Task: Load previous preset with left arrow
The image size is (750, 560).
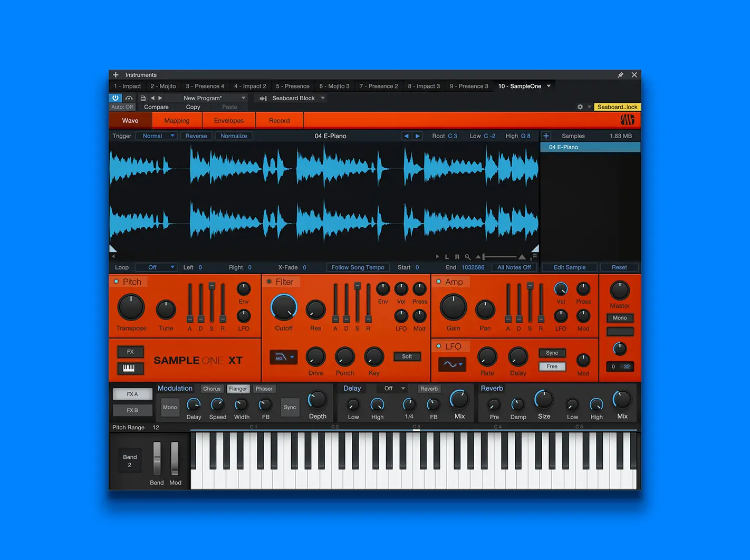Action: [152, 98]
